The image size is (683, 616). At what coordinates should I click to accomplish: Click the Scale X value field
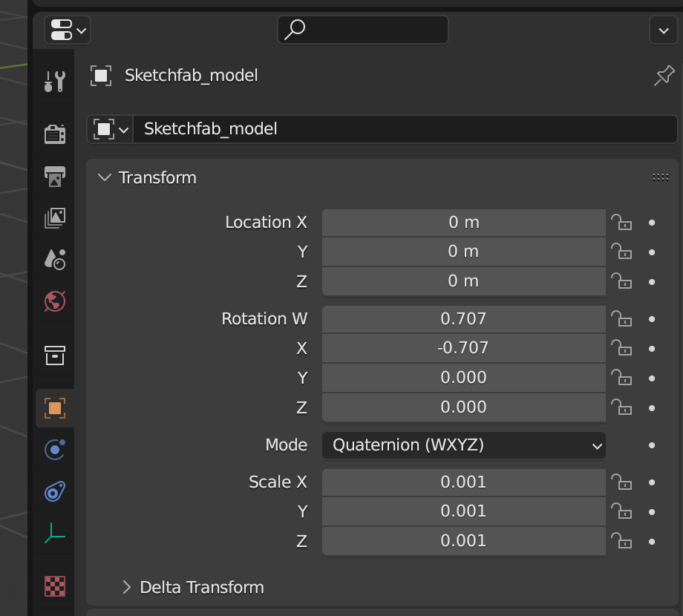[464, 482]
